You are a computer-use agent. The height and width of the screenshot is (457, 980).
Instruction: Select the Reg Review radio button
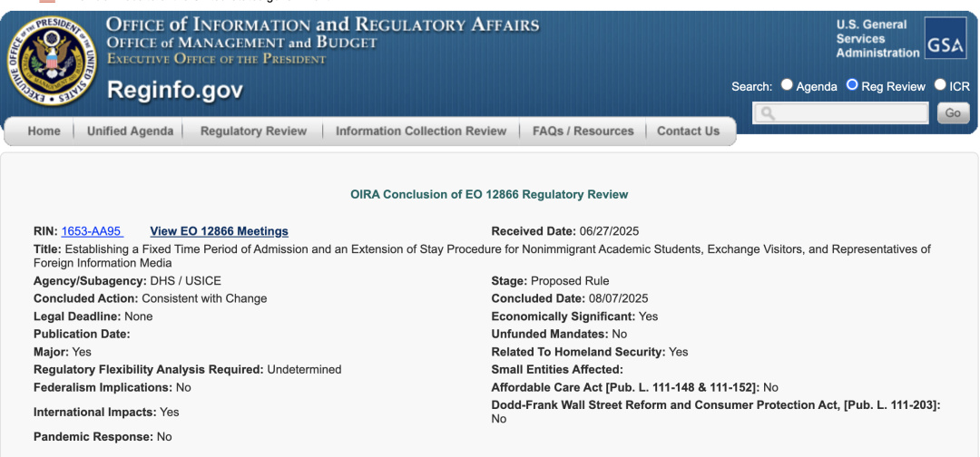point(852,85)
